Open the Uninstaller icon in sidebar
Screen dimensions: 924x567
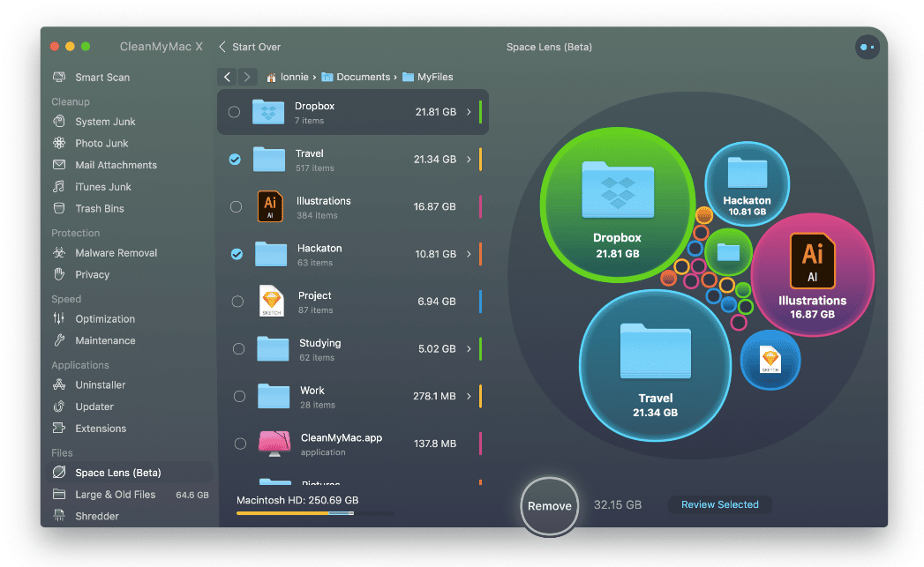[x=59, y=385]
